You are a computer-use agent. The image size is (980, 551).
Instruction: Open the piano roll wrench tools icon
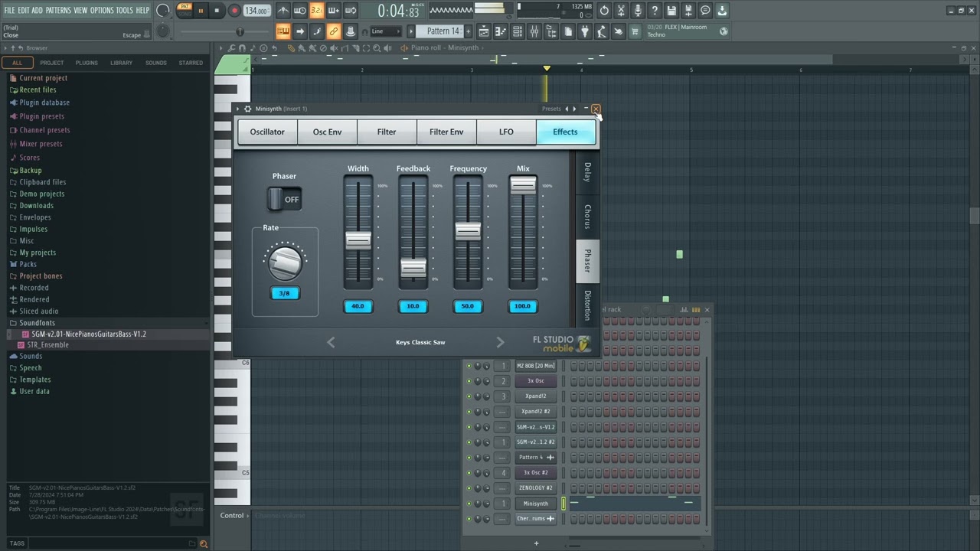click(x=232, y=48)
